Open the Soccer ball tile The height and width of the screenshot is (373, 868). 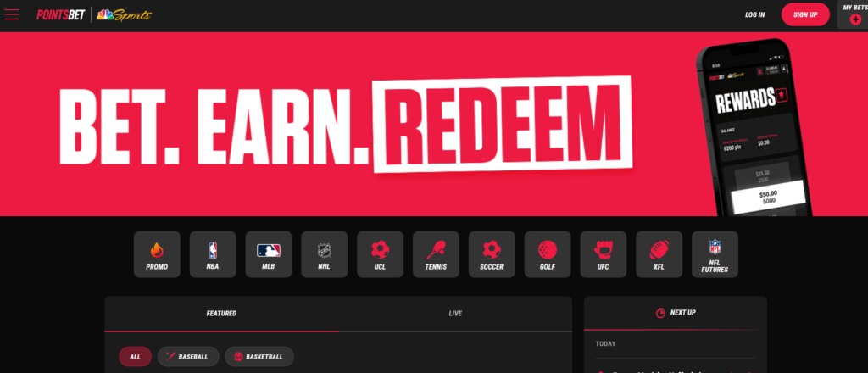tap(492, 254)
